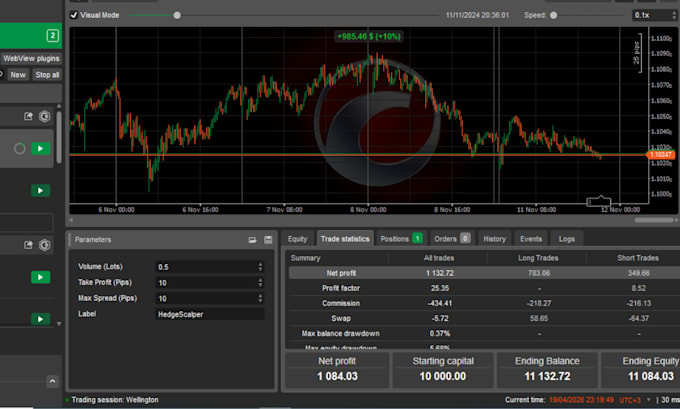Click the Trading session: Wellington status
This screenshot has width=680, height=409.
(x=115, y=400)
